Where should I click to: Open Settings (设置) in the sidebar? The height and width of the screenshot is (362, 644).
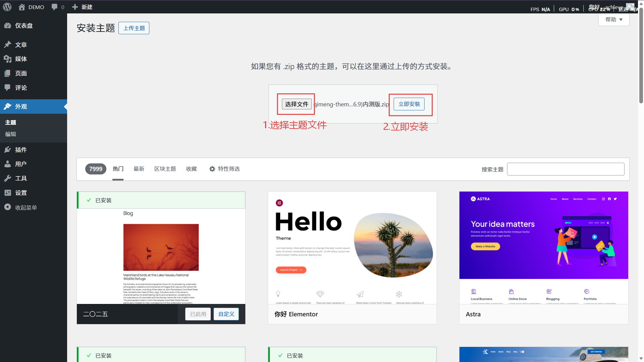21,193
